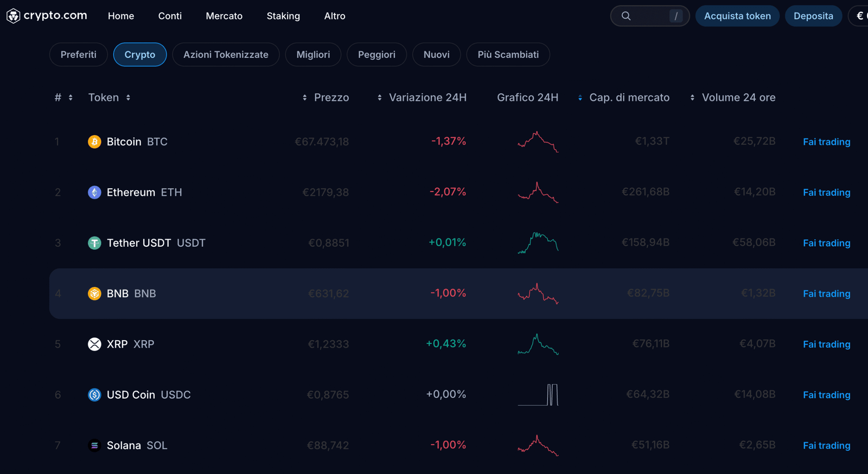Click the XRP token name
Viewport: 868px width, 474px height.
131,344
